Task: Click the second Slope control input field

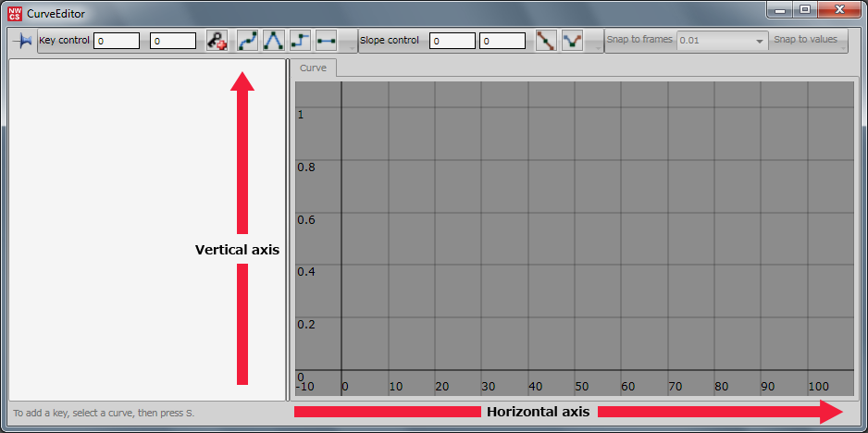Action: click(x=502, y=41)
